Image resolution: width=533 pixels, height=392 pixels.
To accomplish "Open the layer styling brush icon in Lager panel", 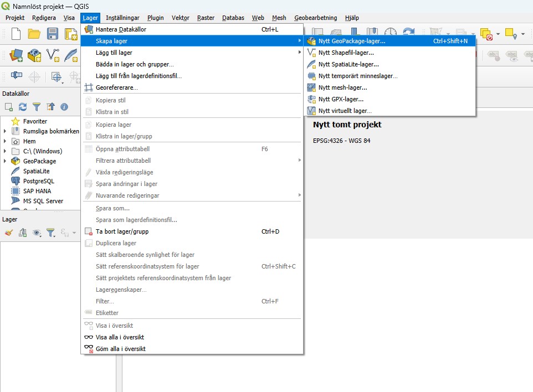I will coord(9,233).
